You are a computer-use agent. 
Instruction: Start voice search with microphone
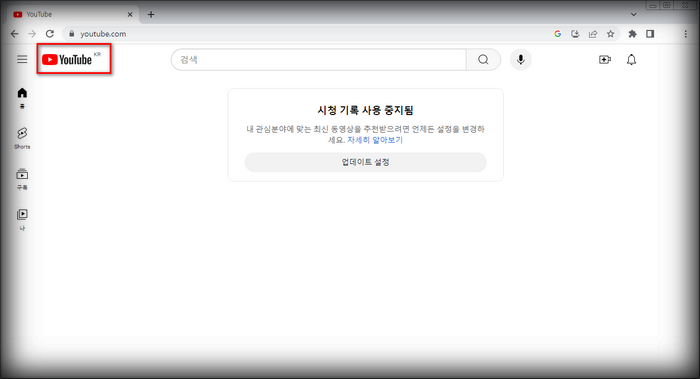[x=521, y=59]
